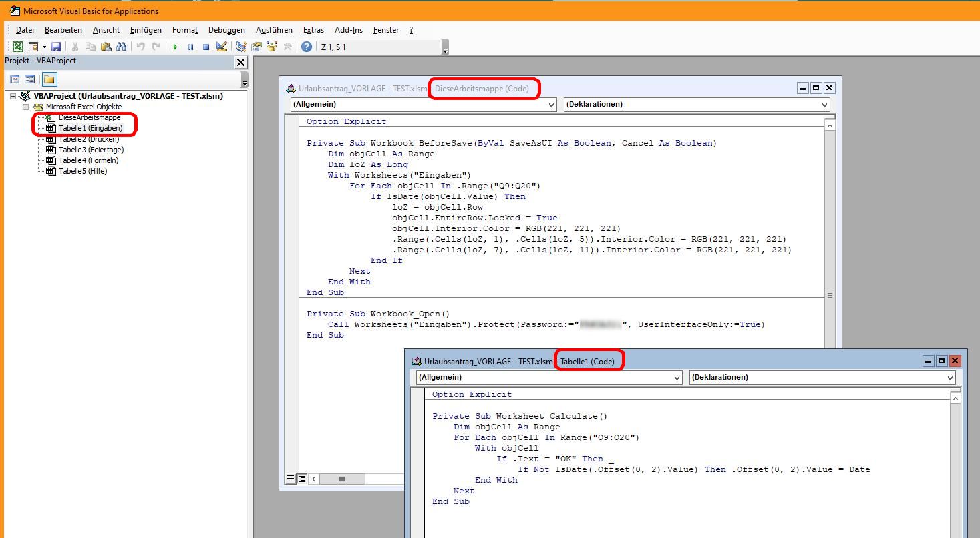Image resolution: width=980 pixels, height=538 pixels.
Task: Open the Datei menu
Action: pos(25,30)
